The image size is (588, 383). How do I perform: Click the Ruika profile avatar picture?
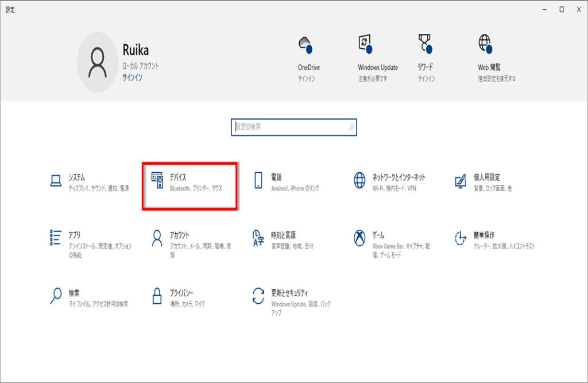(x=97, y=62)
